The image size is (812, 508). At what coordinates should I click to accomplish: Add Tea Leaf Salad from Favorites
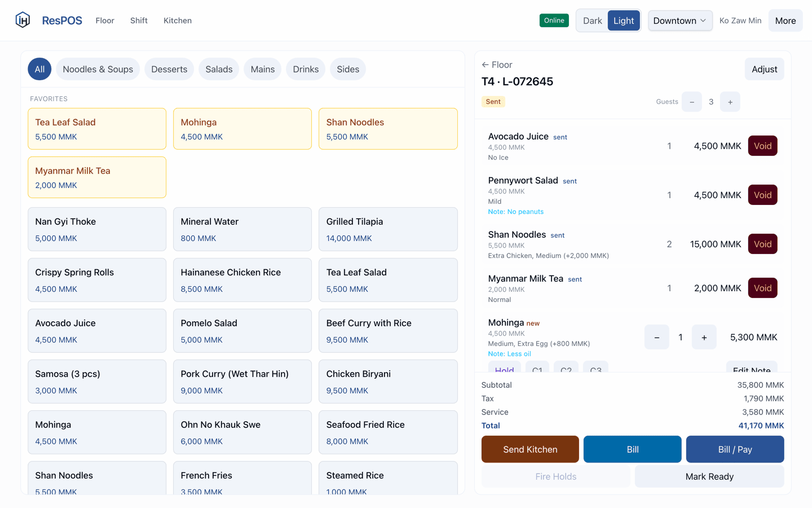tap(97, 129)
